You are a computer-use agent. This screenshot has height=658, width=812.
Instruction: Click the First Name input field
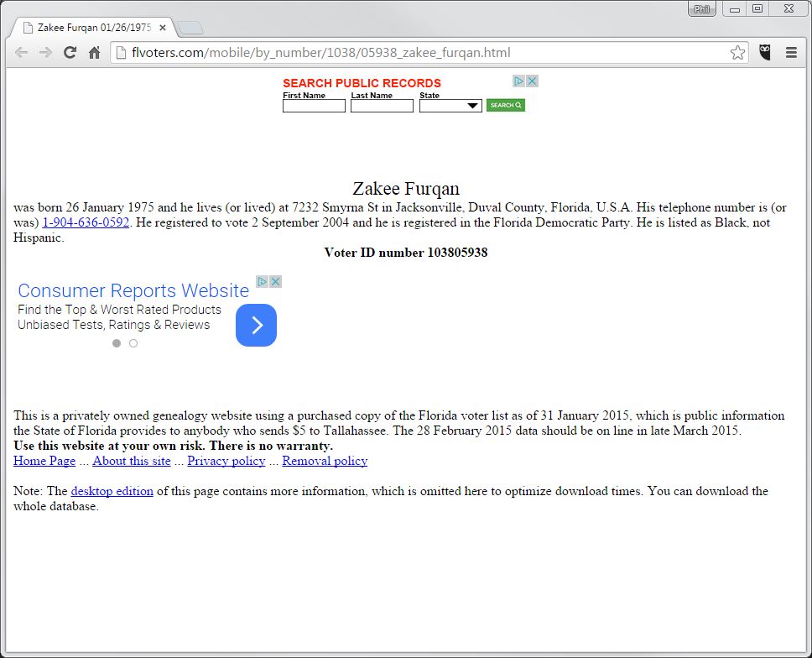tap(314, 106)
